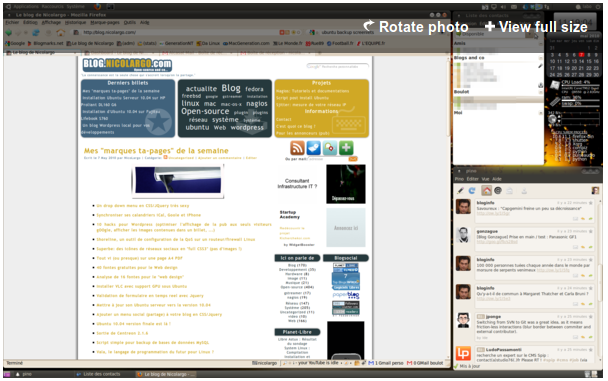The height and width of the screenshot is (381, 608).
Task: Click the 0 GMail boulot status bar entry
Action: point(425,363)
